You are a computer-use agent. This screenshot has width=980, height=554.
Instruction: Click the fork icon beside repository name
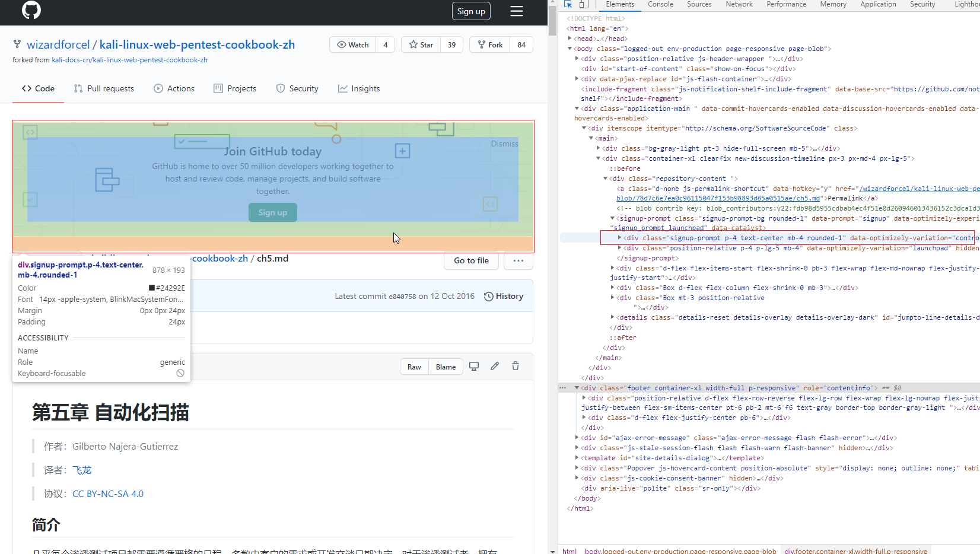[17, 44]
